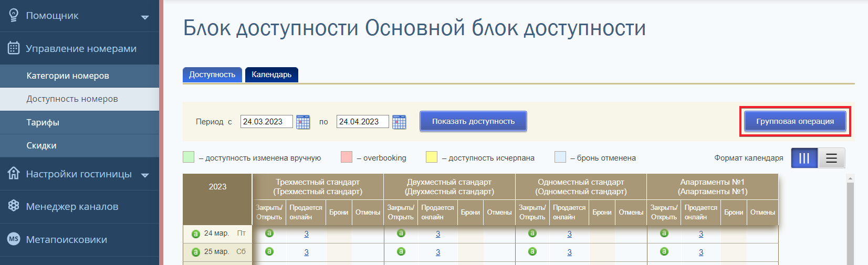The image size is (868, 265).
Task: Open Двухместный стандарт online availability 3 for 24 мар.
Action: point(438,234)
